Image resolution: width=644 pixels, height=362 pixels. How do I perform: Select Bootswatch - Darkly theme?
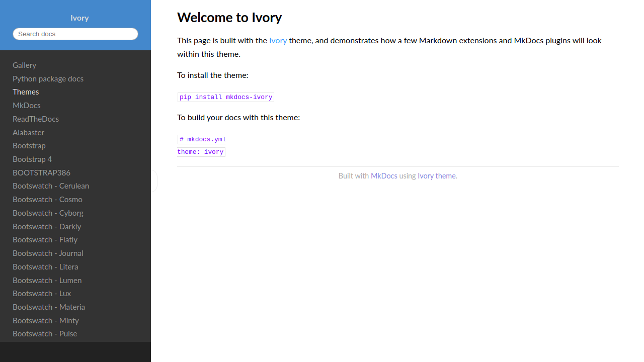(x=47, y=226)
